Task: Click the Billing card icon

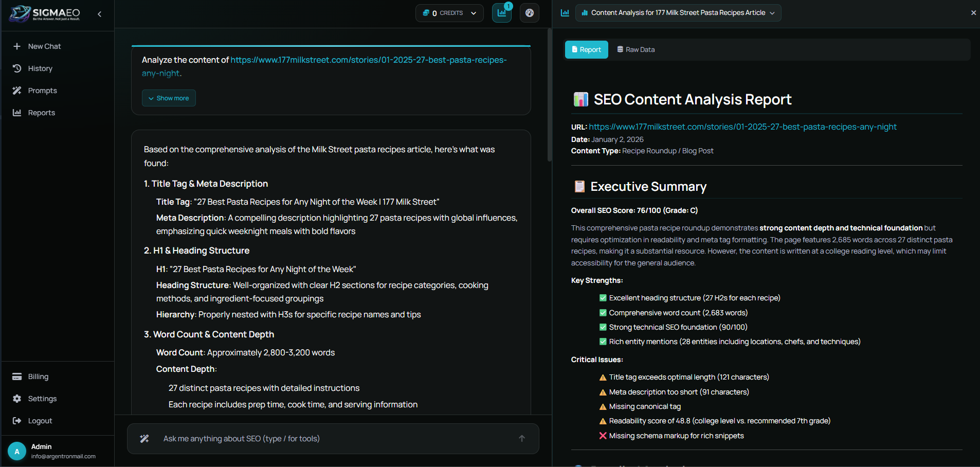Action: (17, 376)
